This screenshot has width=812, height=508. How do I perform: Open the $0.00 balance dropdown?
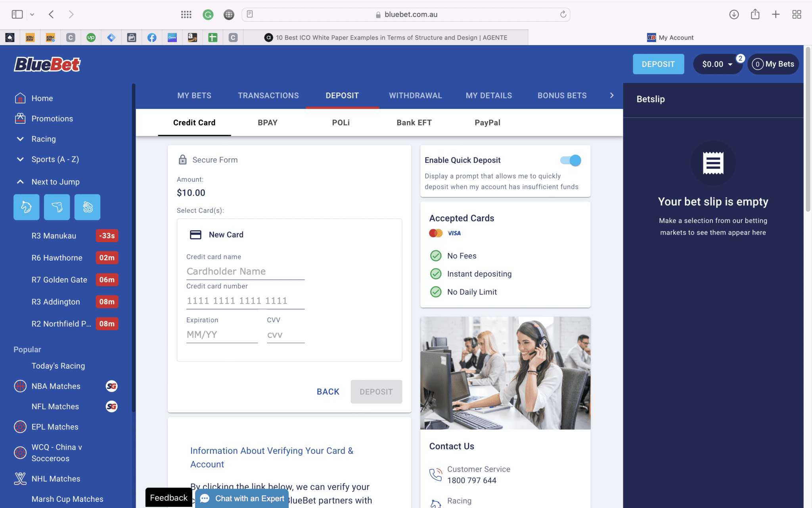point(717,64)
